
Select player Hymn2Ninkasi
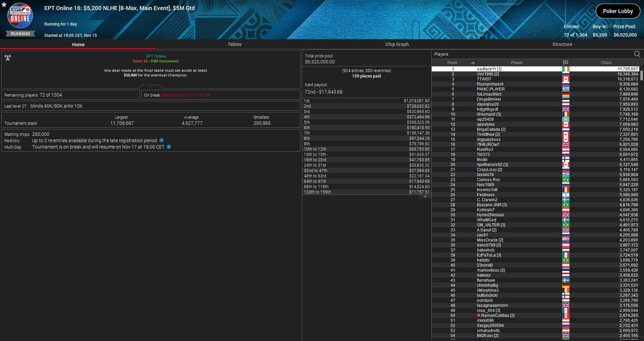[535, 215]
